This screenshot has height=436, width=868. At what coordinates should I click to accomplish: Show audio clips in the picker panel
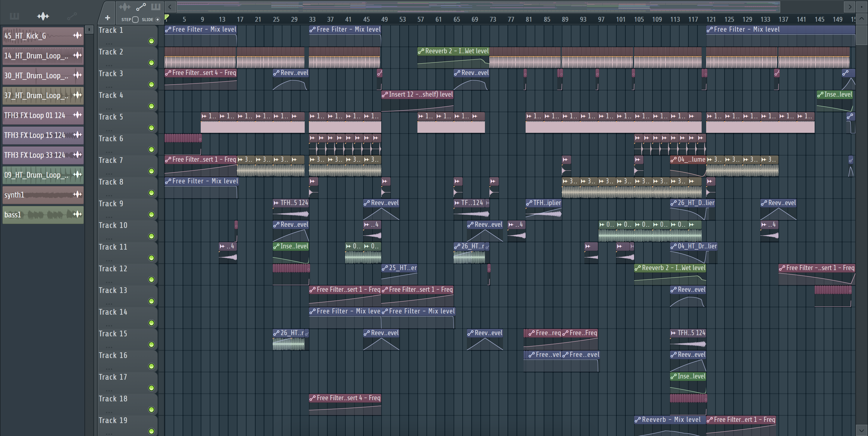click(43, 16)
